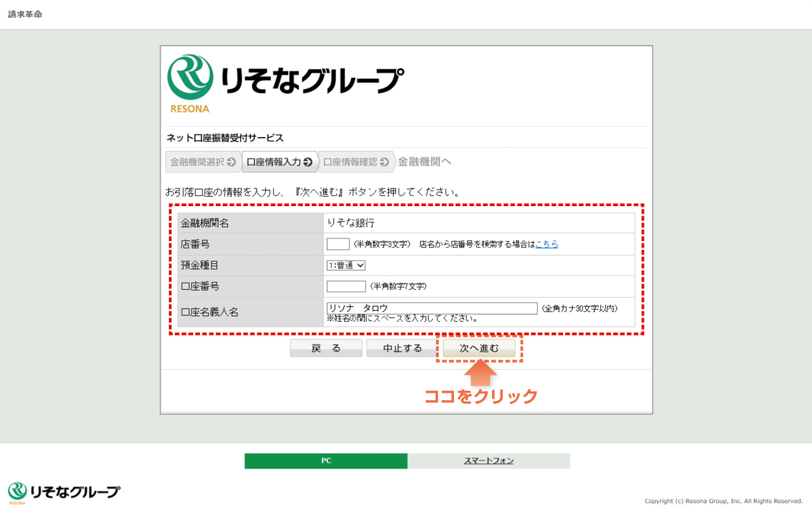
Task: Click the arrow icon in the 口座情報確認 step
Action: click(384, 162)
